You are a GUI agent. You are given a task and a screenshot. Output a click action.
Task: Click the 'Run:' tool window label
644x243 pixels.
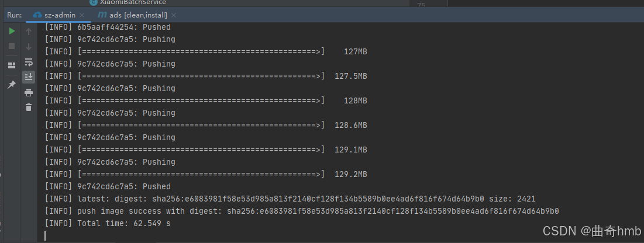(15, 15)
